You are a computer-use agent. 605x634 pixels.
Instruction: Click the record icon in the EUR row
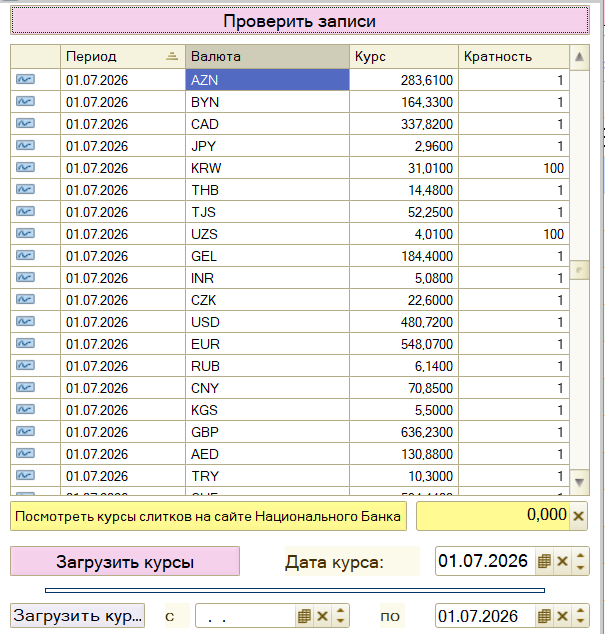click(x=25, y=343)
